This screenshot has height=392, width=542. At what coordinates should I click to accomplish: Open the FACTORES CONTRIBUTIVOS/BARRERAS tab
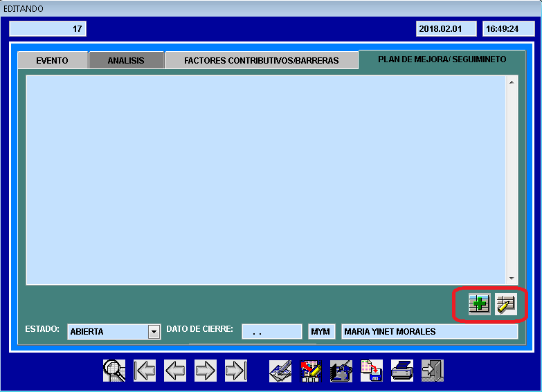pyautogui.click(x=262, y=60)
